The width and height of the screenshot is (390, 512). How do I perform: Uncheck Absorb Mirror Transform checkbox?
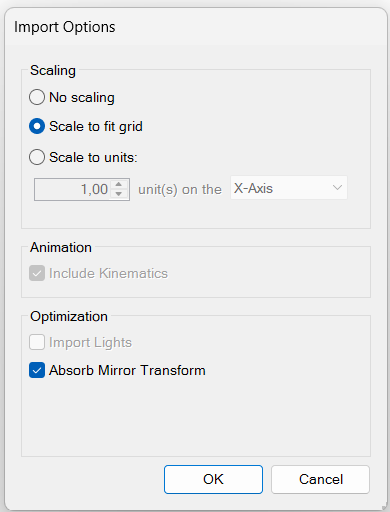(37, 370)
